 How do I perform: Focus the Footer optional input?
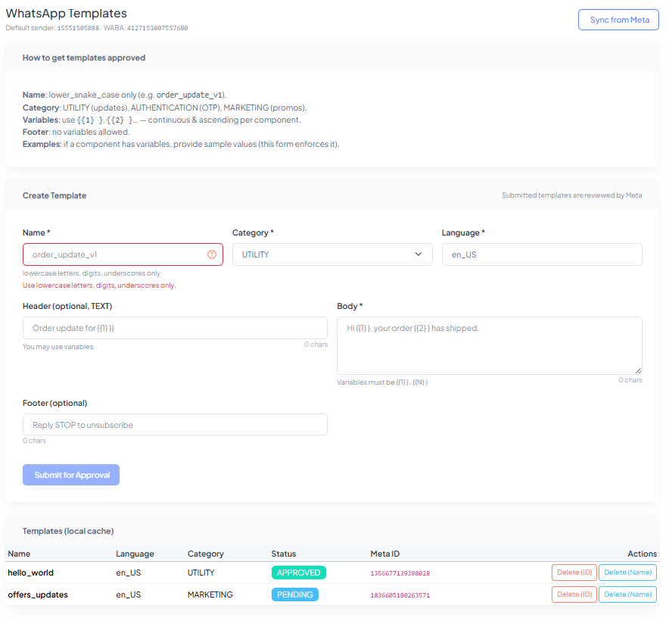(175, 425)
